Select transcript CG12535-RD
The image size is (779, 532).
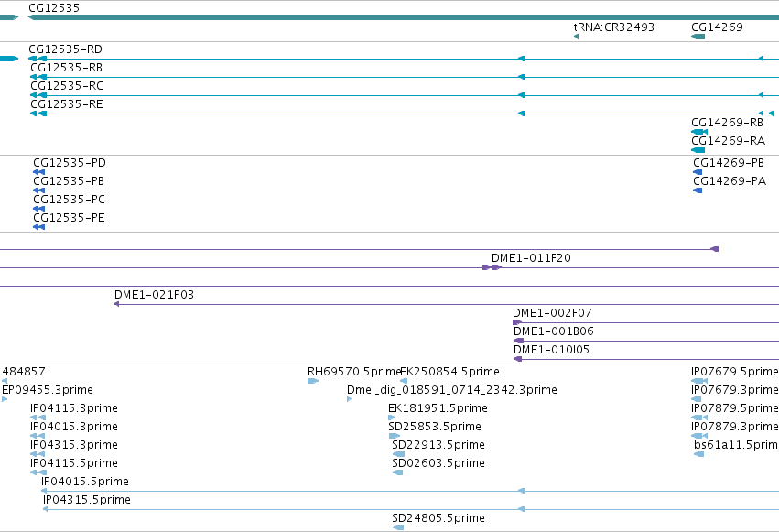65,49
